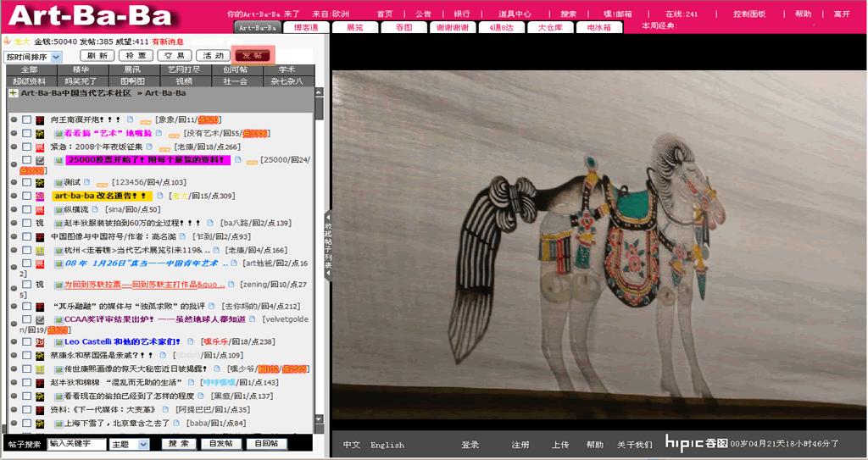The width and height of the screenshot is (868, 460).
Task: Click the image icon before Leo Castelli post
Action: 58,342
